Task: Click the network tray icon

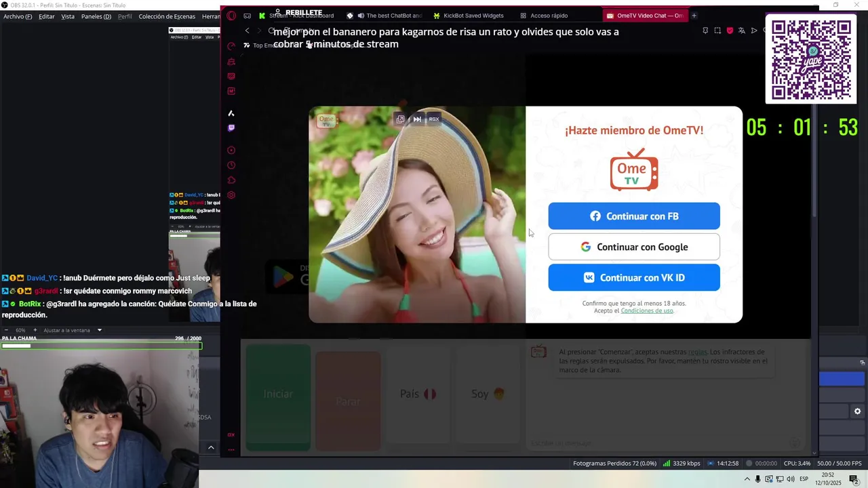Action: click(779, 479)
